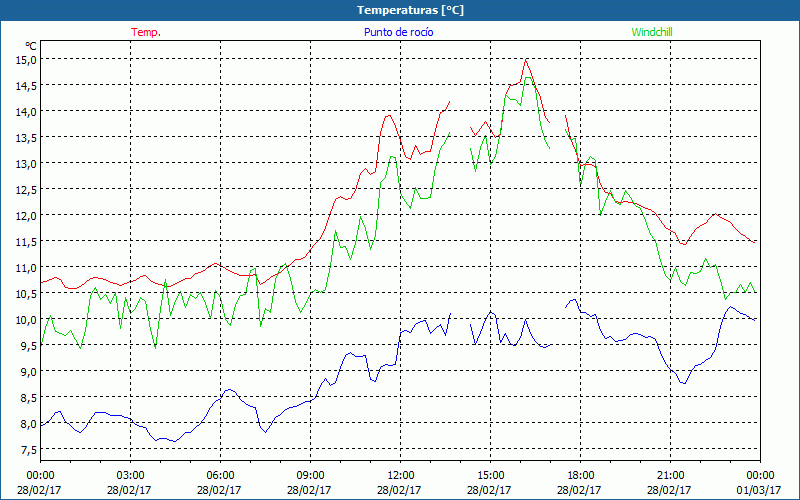Image resolution: width=800 pixels, height=500 pixels.
Task: Click the 01/03/17 date label
Action: [x=759, y=490]
